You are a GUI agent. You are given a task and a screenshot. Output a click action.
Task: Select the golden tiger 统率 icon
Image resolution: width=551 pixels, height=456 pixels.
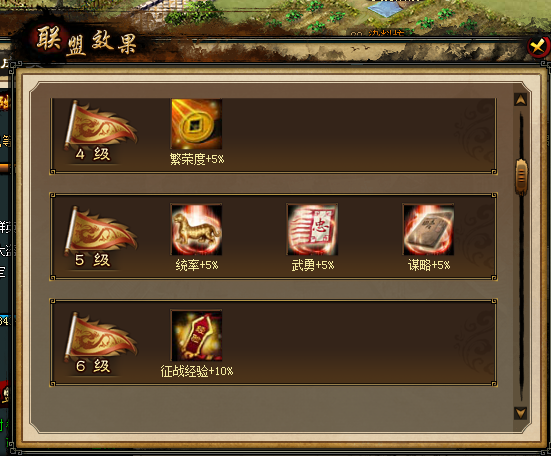point(196,229)
